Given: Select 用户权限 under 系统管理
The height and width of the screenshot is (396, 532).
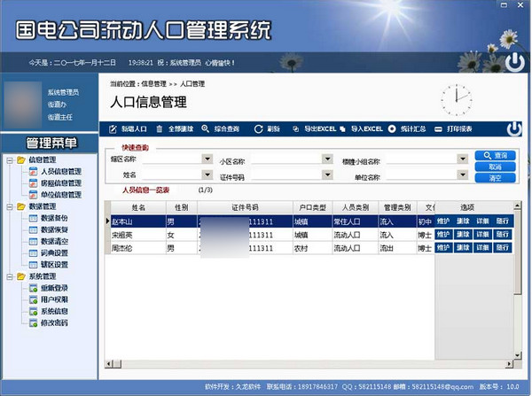Looking at the screenshot, I should point(54,300).
